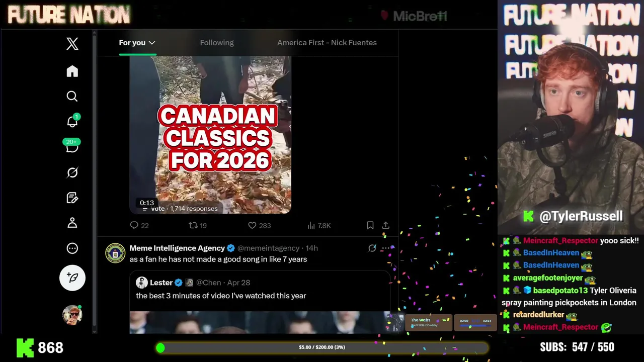Expand the For you dropdown chevron
The image size is (644, 362).
point(152,43)
